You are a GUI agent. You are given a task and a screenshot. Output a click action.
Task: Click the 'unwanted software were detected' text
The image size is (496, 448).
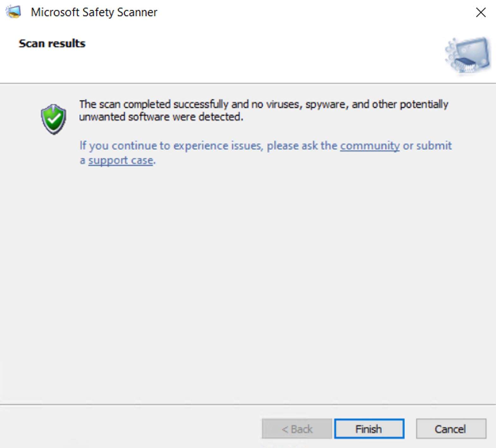pyautogui.click(x=161, y=117)
